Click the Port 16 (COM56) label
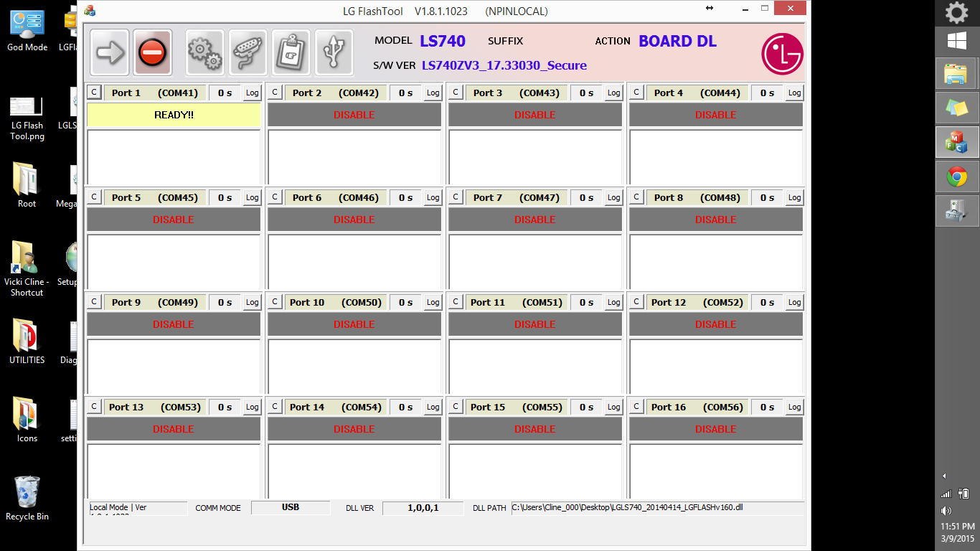 click(696, 407)
